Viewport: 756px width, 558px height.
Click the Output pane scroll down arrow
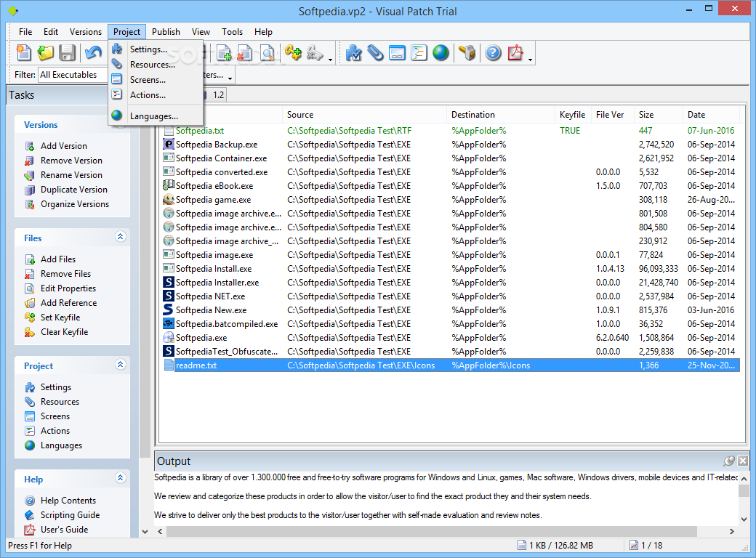(x=744, y=519)
